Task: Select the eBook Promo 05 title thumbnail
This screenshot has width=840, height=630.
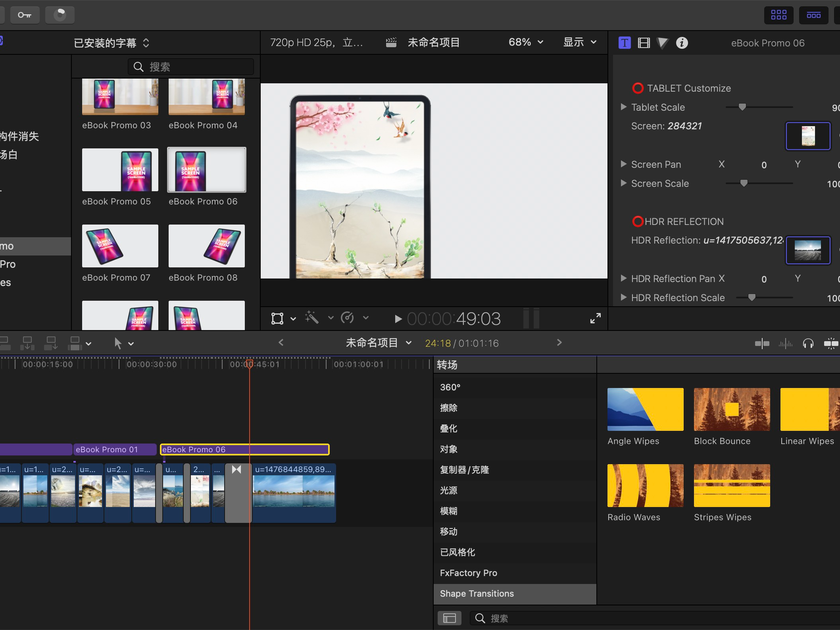Action: (120, 170)
